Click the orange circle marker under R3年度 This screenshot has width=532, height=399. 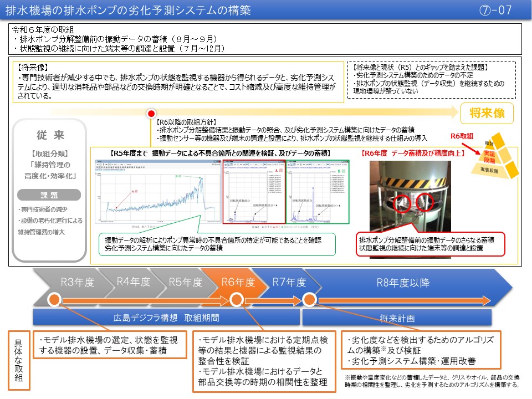tap(54, 300)
